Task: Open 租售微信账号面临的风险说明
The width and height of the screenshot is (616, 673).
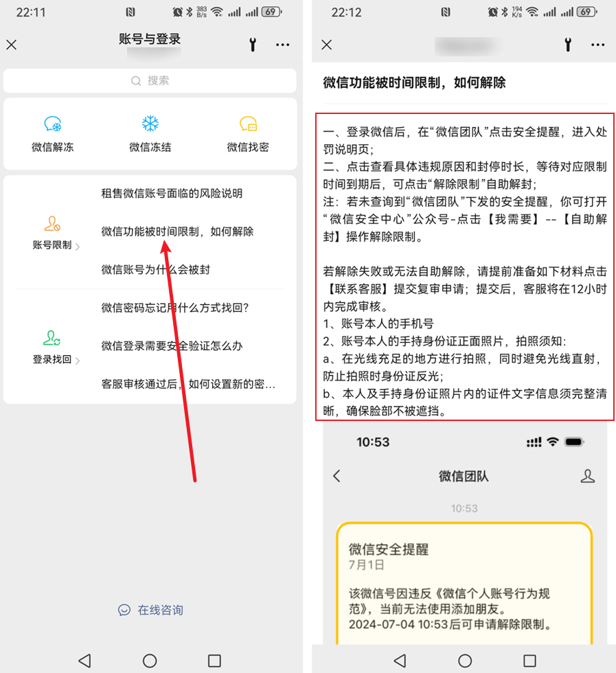Action: pyautogui.click(x=172, y=194)
